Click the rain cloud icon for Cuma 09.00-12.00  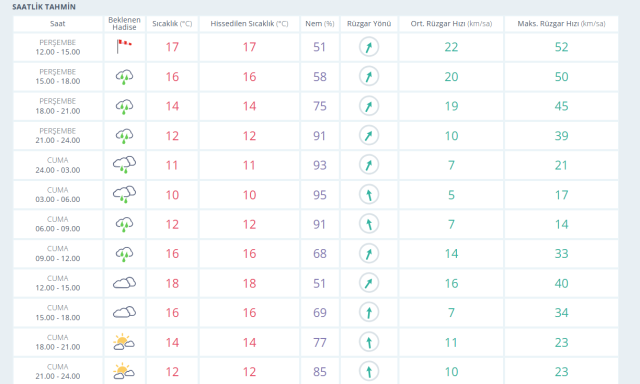click(124, 254)
